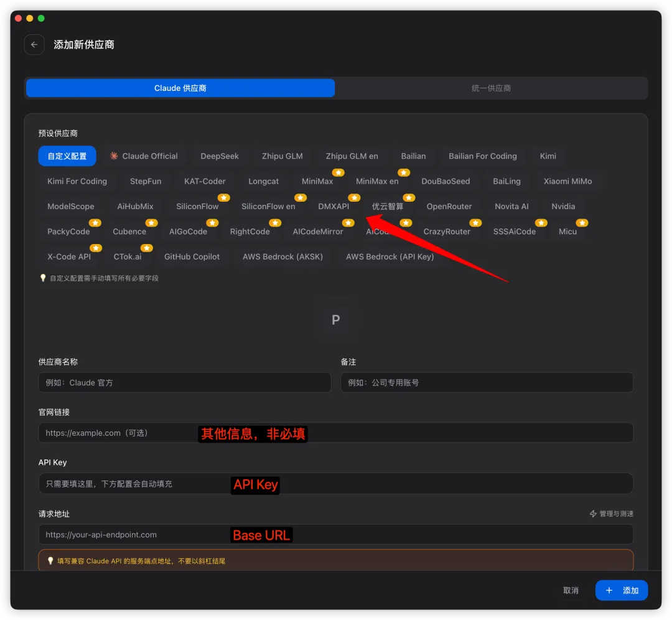
Task: Click the 取消 cancel button
Action: [x=571, y=591]
